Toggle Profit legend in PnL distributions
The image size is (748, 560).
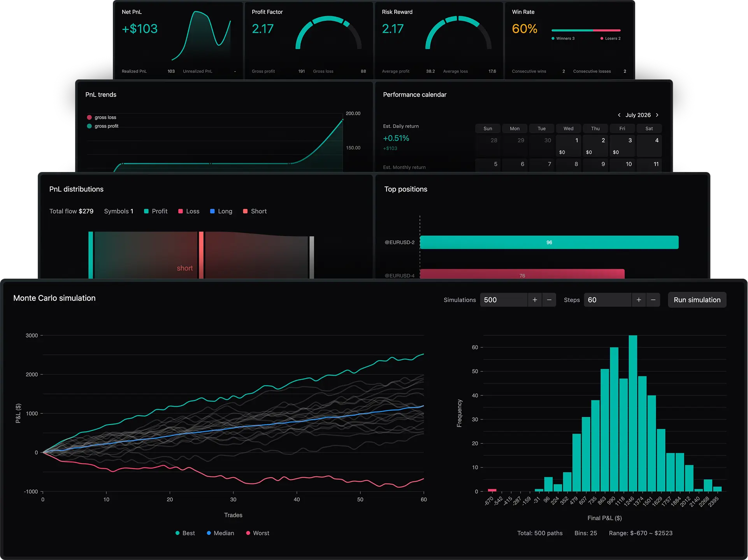(156, 211)
